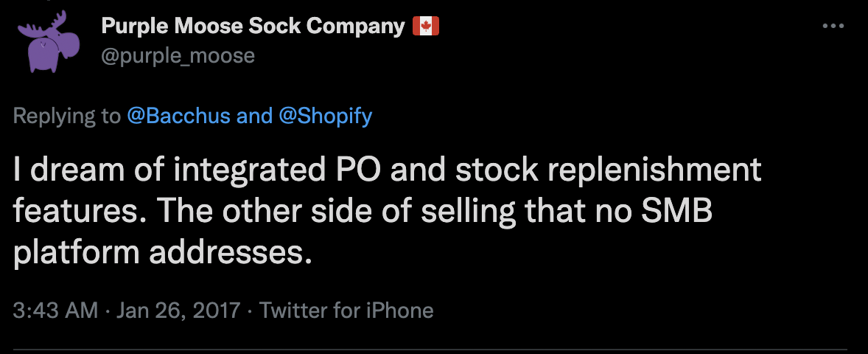
Task: Open the three-dot more options menu
Action: point(833,26)
